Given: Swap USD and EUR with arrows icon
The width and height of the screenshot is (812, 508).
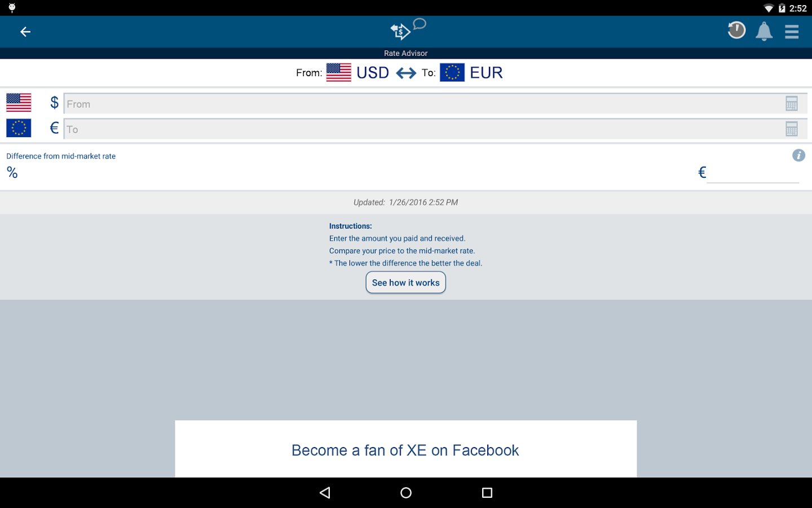Looking at the screenshot, I should point(406,73).
